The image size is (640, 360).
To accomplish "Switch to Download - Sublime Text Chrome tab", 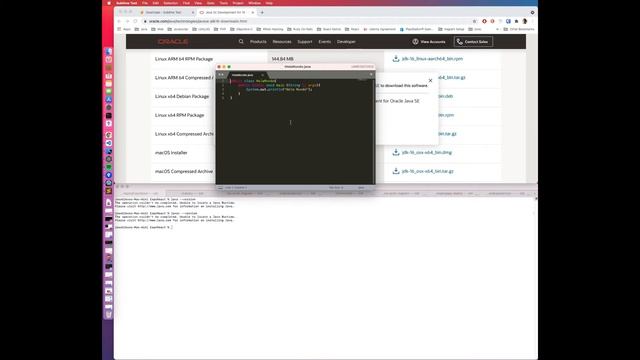I will coord(167,12).
